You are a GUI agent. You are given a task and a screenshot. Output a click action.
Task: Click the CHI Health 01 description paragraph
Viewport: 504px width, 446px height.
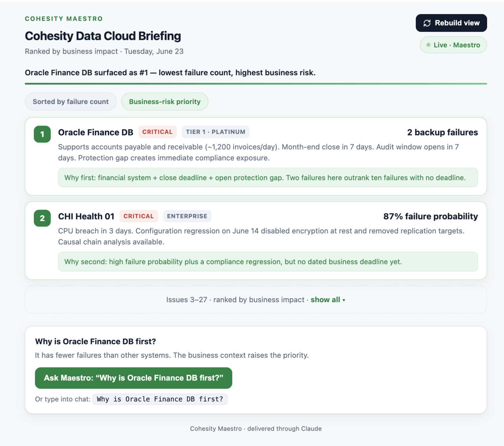[261, 236]
